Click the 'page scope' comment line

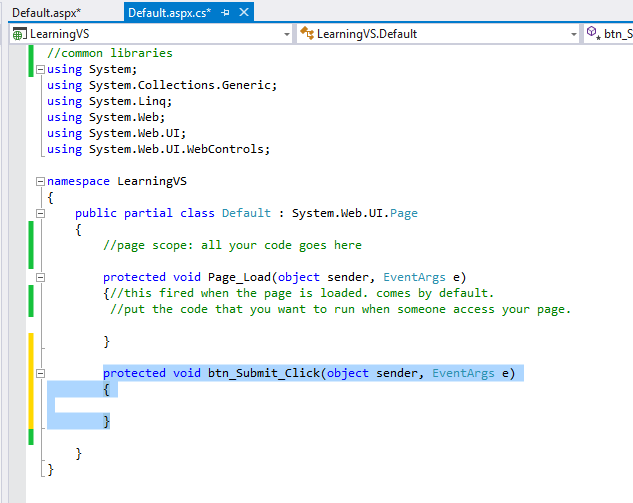click(x=232, y=245)
